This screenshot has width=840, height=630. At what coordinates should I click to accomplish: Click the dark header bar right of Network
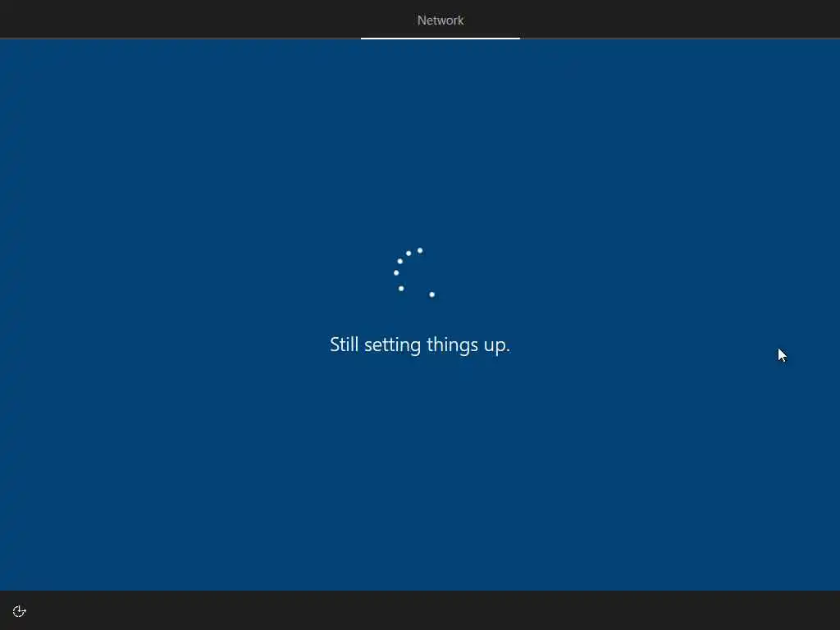coord(680,19)
